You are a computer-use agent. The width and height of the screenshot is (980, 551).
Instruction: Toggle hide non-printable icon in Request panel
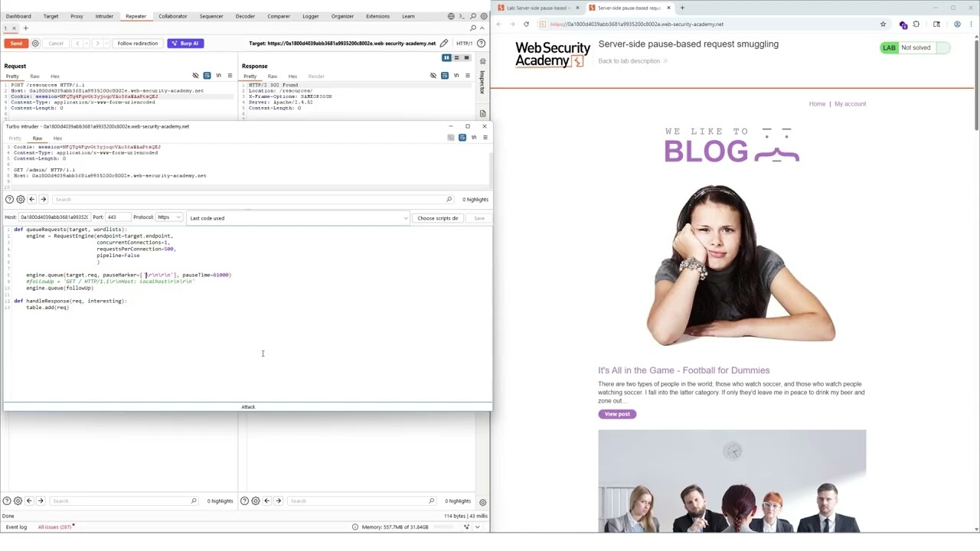[x=195, y=76]
